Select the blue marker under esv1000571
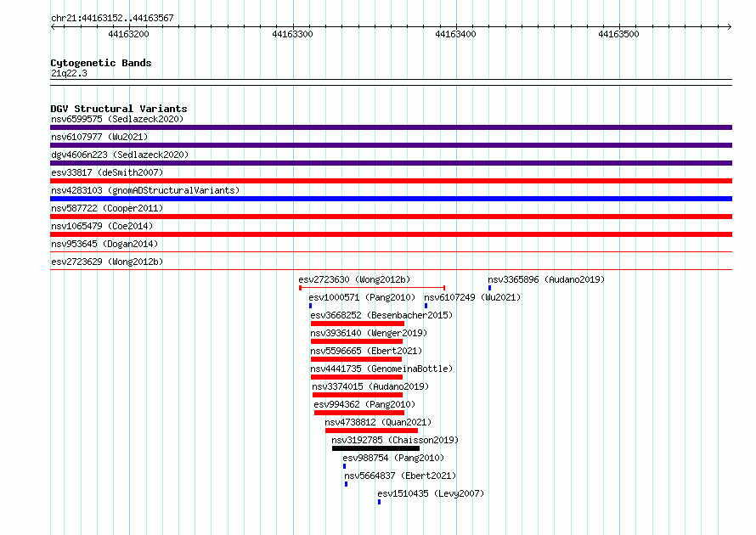 (311, 306)
